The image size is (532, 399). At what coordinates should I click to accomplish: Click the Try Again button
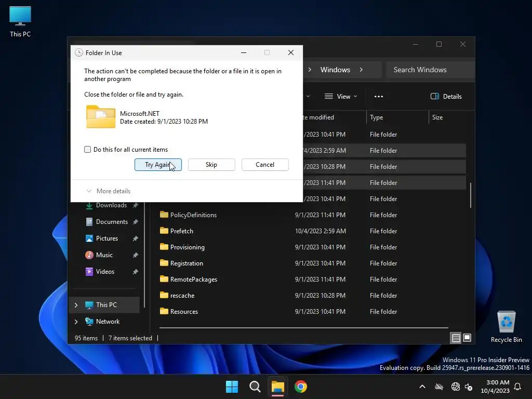(x=158, y=165)
